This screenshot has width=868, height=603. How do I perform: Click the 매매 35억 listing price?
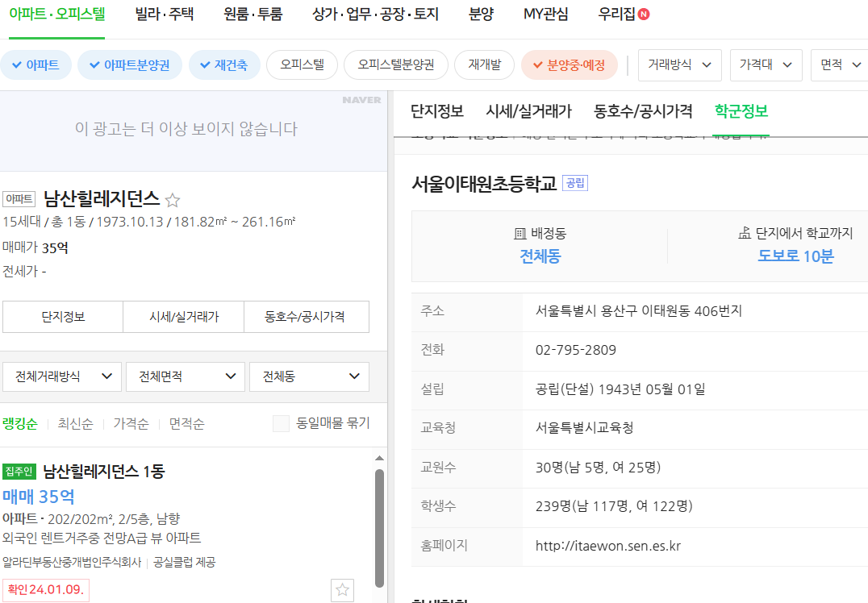38,497
